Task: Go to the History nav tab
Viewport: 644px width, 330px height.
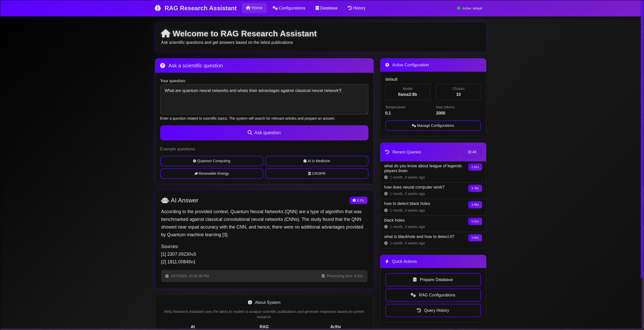Action: (x=357, y=8)
